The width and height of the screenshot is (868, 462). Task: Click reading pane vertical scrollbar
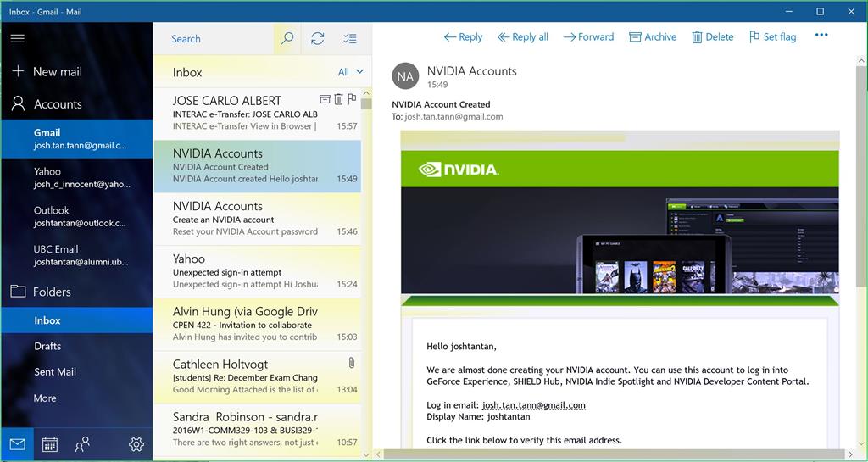click(861, 177)
